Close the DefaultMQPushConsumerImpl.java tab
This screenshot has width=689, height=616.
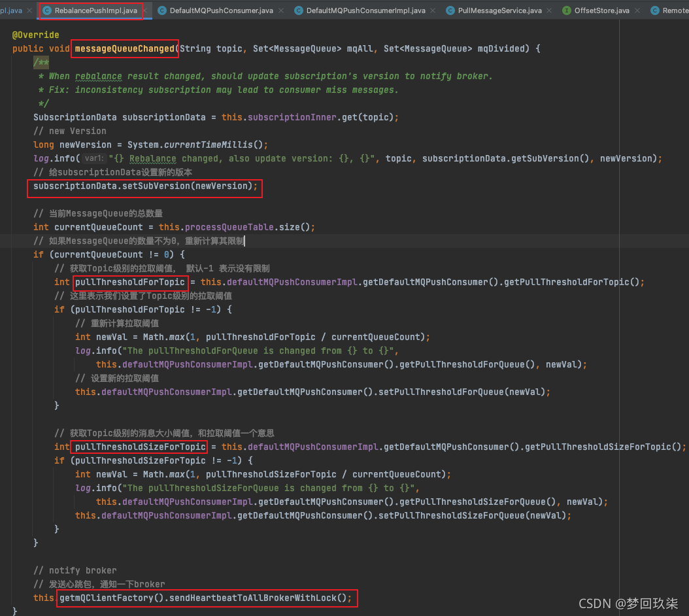[433, 11]
